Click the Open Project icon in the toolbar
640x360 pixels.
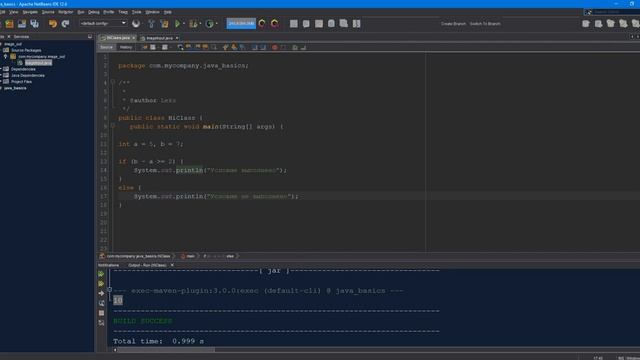pos(22,24)
